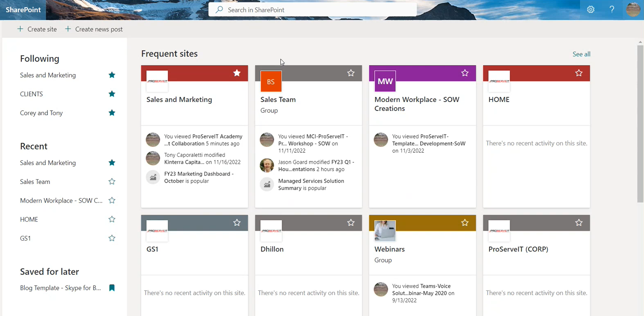Click the BS logo tile on the Sales Team card
The image size is (644, 316).
tap(271, 81)
